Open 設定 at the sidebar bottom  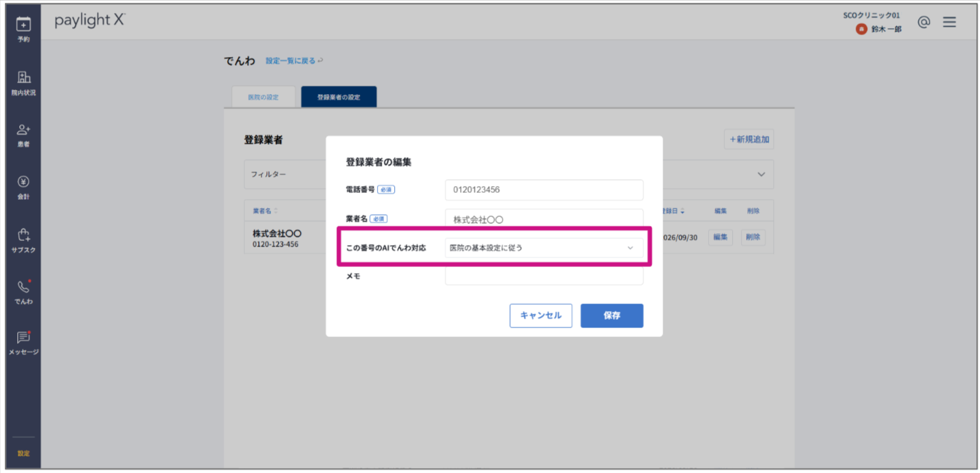[x=23, y=453]
